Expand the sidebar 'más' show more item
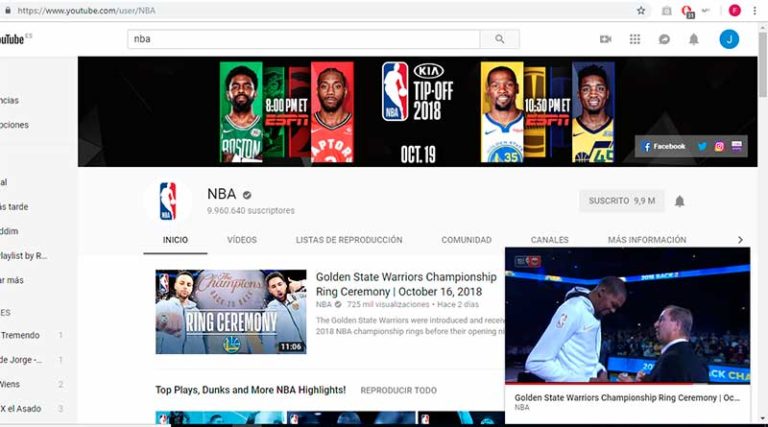Viewport: 768px width, 427px height. [12, 280]
